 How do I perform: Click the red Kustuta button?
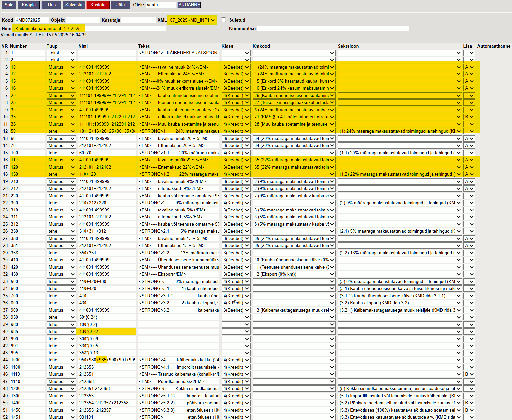click(98, 5)
